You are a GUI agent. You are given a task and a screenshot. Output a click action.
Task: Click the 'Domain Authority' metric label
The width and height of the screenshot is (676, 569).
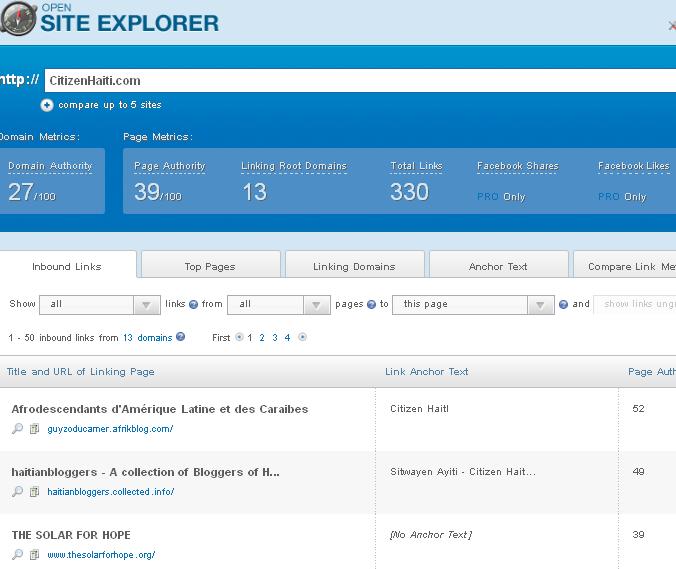point(50,166)
